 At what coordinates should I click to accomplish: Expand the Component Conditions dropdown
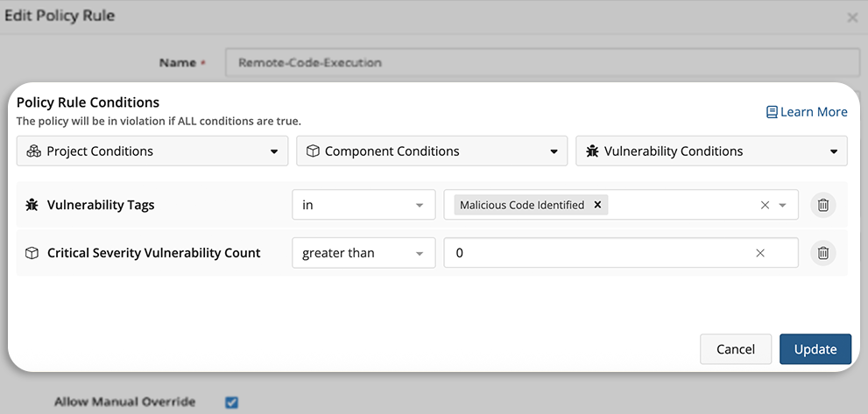[x=432, y=151]
